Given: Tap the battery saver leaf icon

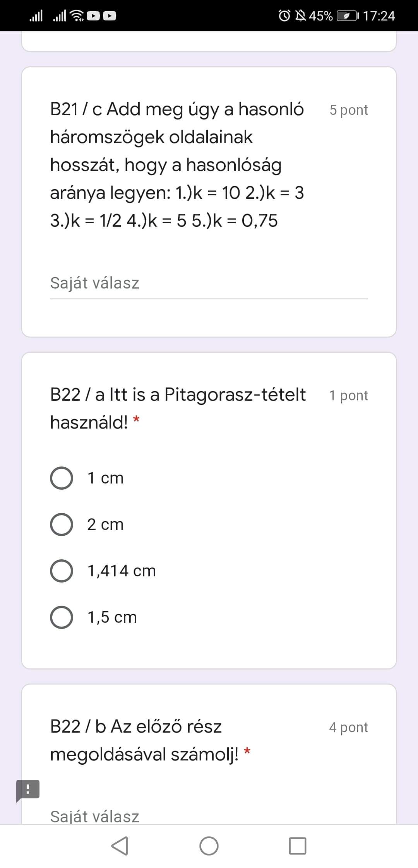Looking at the screenshot, I should point(348,16).
